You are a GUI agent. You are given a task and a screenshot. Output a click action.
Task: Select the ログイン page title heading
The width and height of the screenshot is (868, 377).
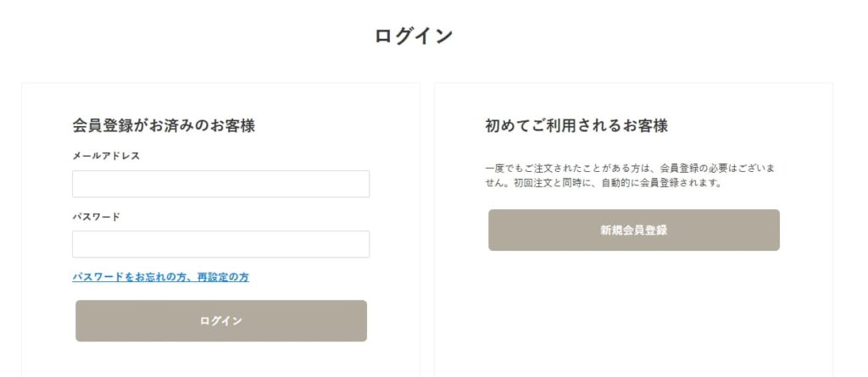coord(414,36)
